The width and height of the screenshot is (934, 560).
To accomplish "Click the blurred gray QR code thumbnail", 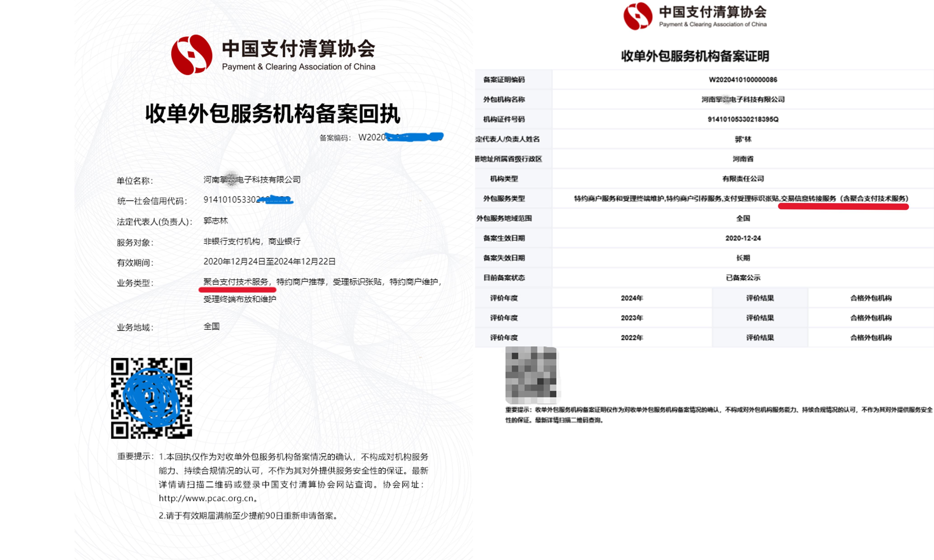I will coord(531,375).
